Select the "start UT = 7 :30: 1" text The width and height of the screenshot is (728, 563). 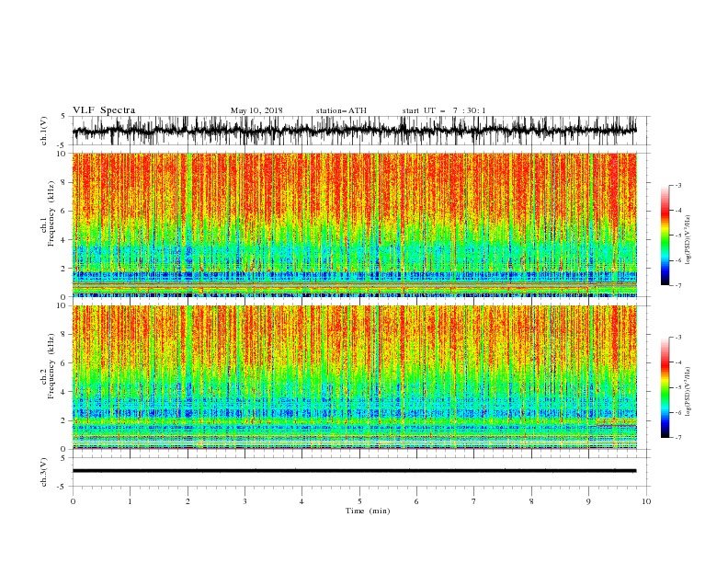(x=444, y=110)
